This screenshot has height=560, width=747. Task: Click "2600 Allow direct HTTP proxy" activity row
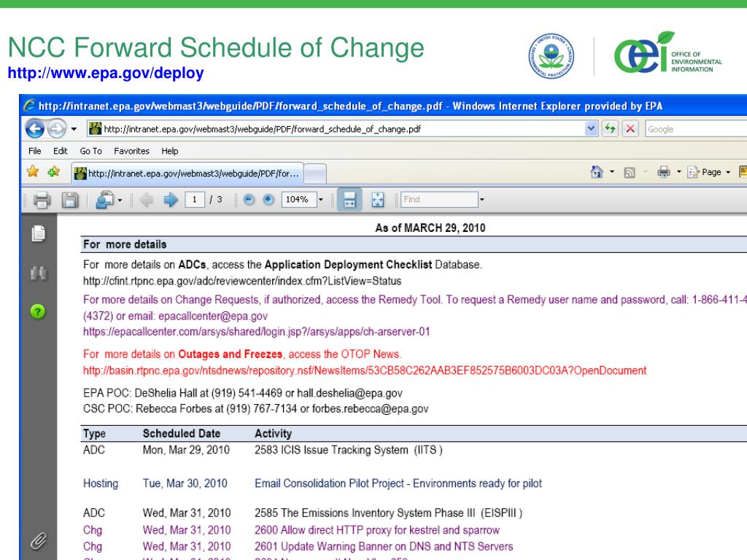coord(377,530)
